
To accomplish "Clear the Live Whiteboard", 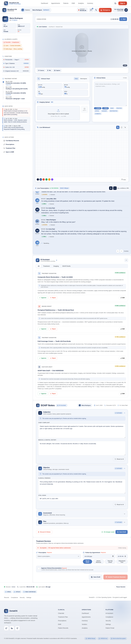I will 124,179.
